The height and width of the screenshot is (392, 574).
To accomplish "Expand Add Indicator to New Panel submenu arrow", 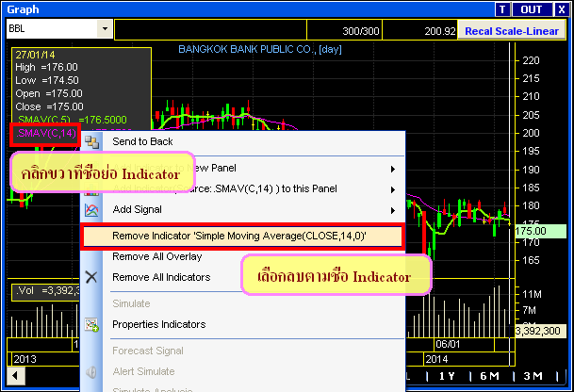I will click(x=393, y=169).
